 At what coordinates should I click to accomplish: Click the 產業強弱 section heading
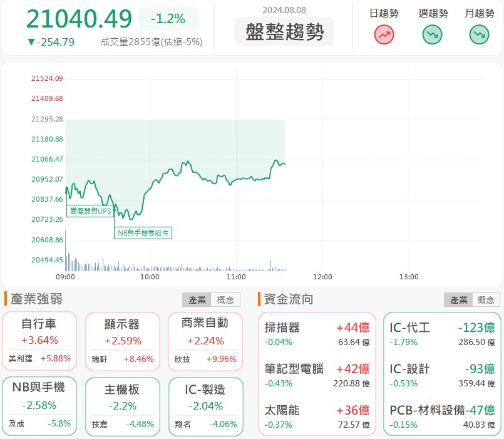[36, 299]
